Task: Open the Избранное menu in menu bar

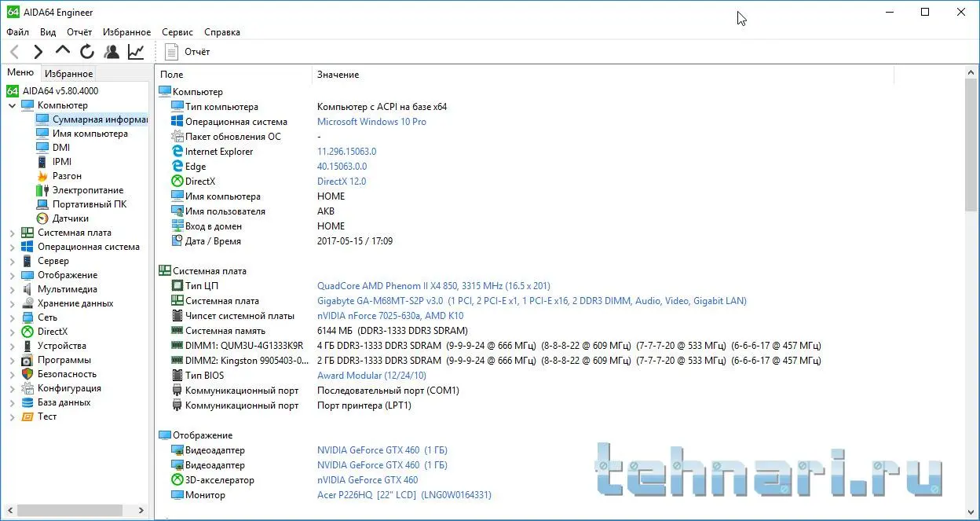Action: pyautogui.click(x=126, y=32)
